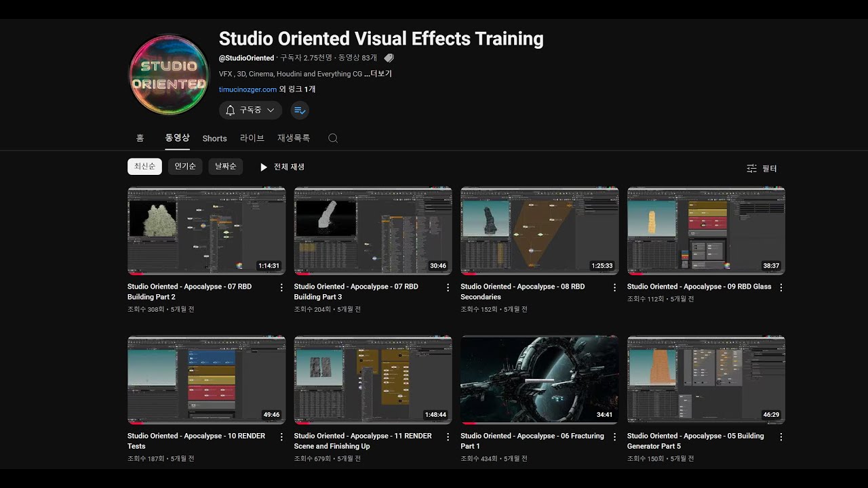
Task: Open title 08 RBD Secondaries
Action: click(x=522, y=291)
